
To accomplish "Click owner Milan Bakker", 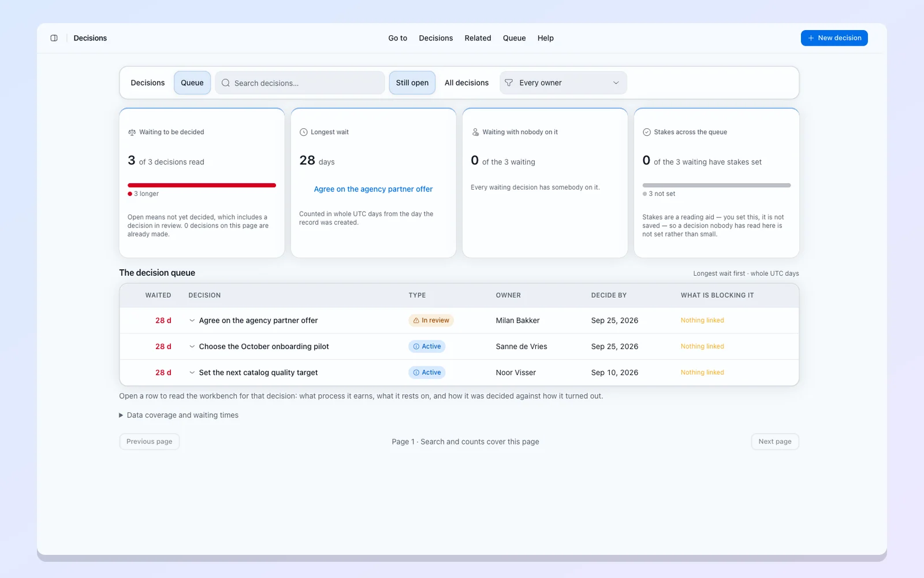I will click(517, 320).
